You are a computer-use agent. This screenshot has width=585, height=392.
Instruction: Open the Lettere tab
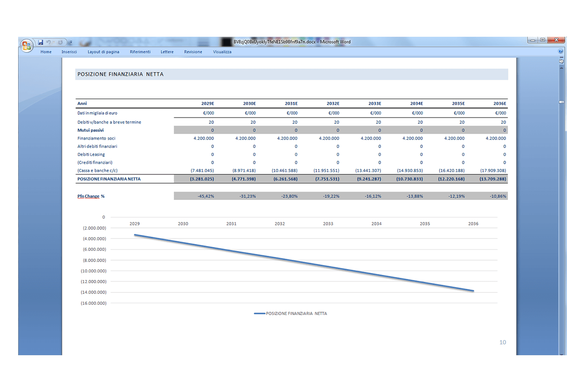[x=167, y=52]
